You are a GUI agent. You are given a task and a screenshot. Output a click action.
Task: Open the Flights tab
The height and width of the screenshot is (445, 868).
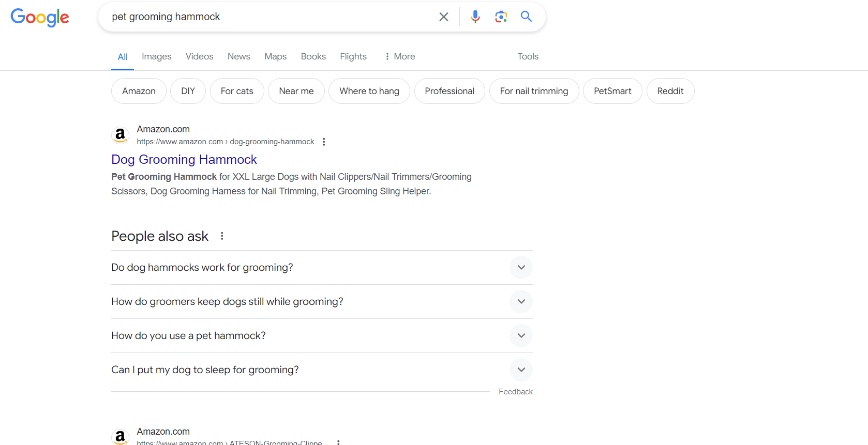coord(353,56)
